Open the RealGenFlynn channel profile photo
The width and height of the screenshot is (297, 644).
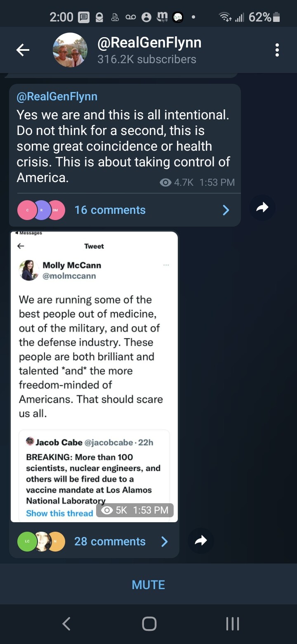pos(70,50)
